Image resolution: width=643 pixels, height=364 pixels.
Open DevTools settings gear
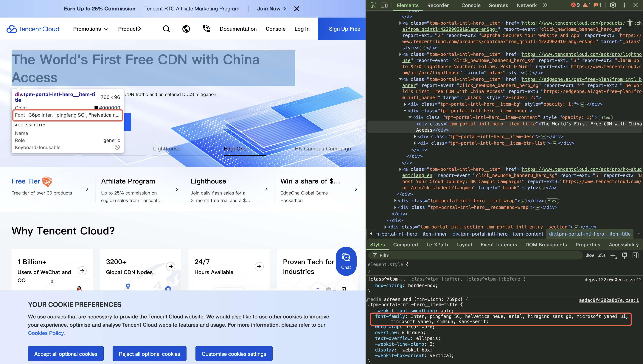613,5
